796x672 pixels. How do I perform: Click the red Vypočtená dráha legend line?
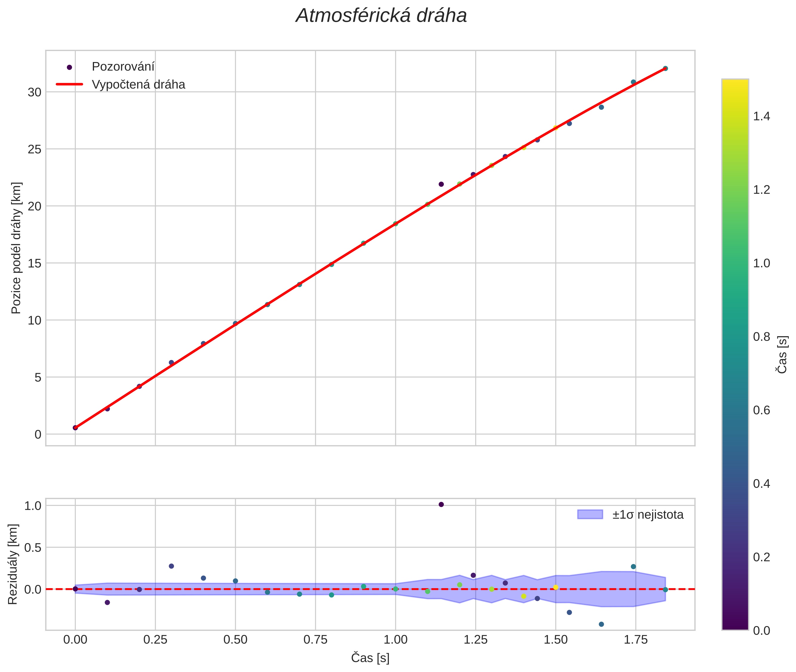(69, 84)
